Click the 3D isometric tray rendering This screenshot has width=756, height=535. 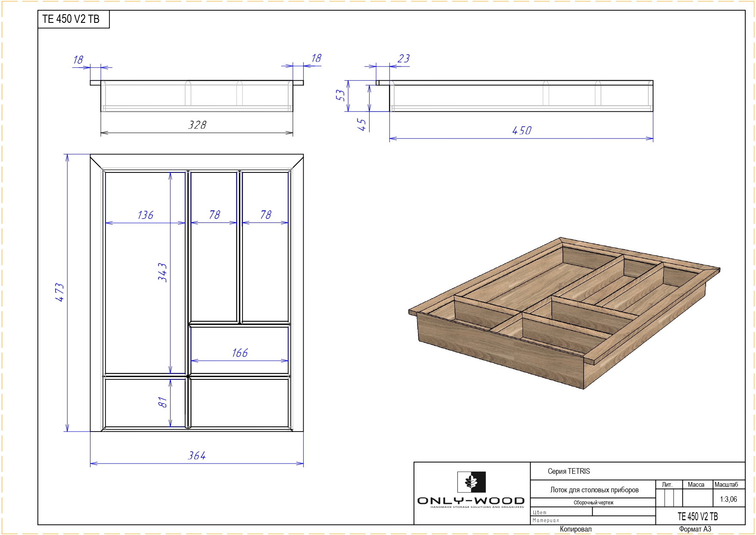point(563,313)
